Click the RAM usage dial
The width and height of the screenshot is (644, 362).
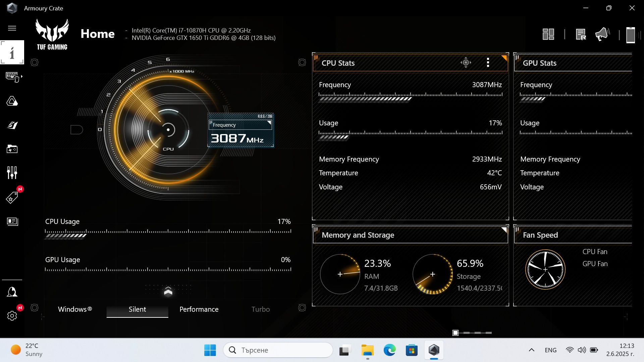(340, 274)
